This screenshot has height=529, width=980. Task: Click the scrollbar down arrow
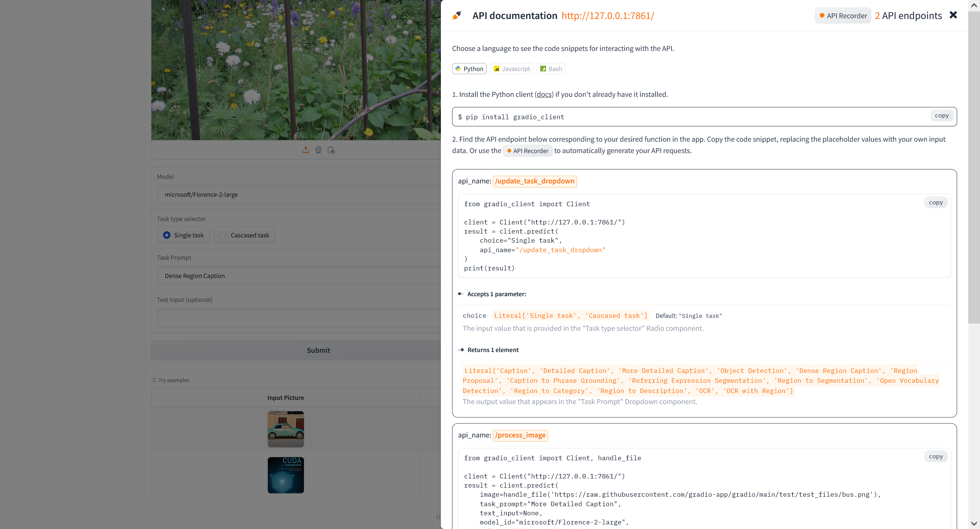coord(974,524)
